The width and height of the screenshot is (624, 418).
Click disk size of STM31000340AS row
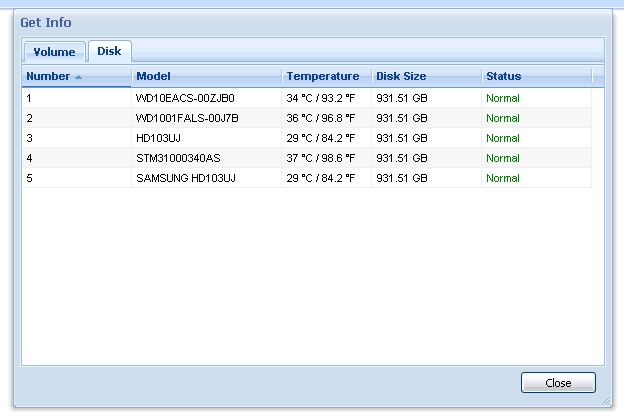402,158
